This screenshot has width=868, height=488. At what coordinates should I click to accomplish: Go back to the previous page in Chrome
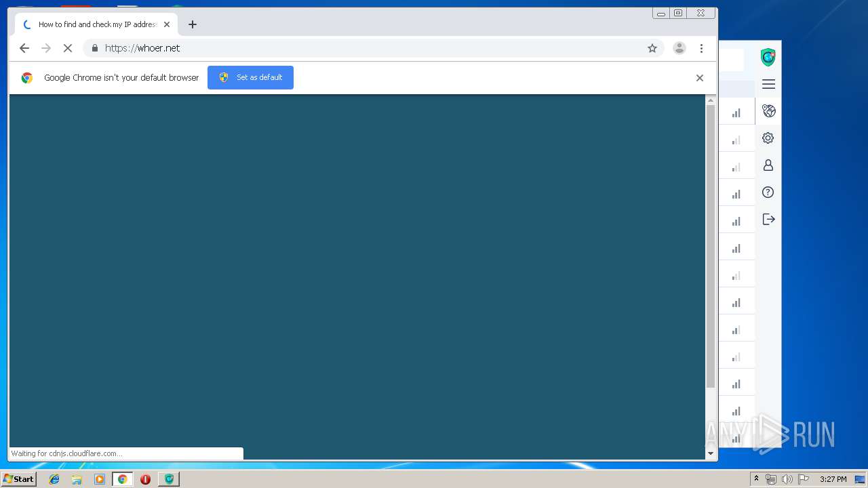coord(24,48)
